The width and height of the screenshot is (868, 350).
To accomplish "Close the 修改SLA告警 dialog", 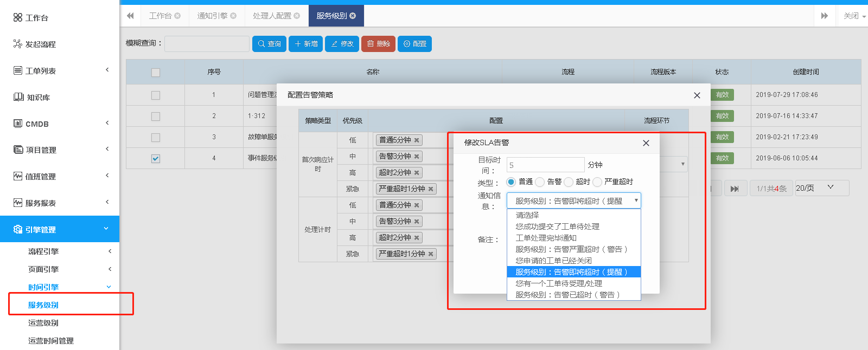I will pos(646,143).
